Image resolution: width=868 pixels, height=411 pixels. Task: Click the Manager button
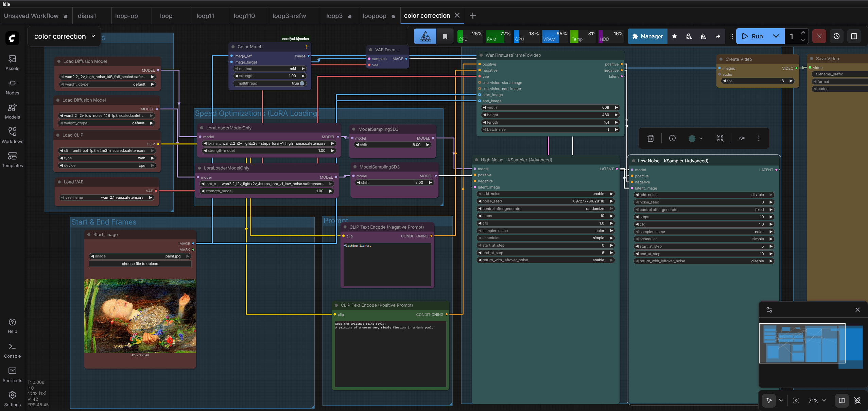(648, 36)
